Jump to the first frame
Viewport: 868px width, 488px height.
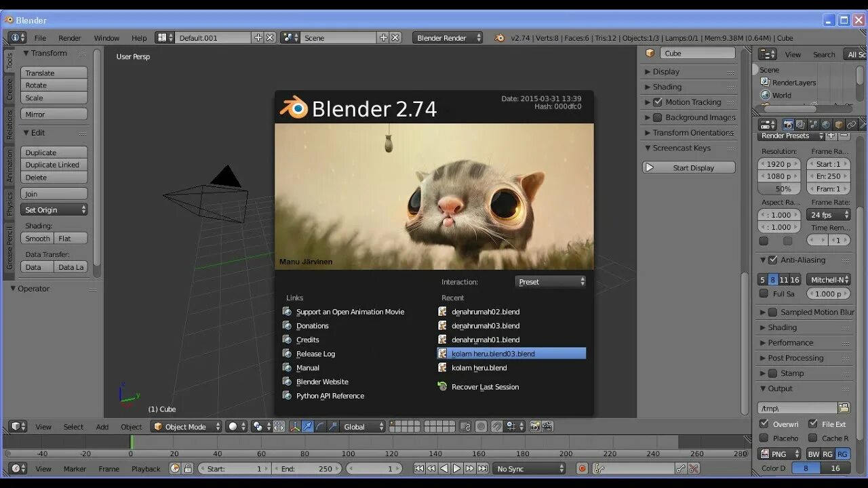pos(418,468)
